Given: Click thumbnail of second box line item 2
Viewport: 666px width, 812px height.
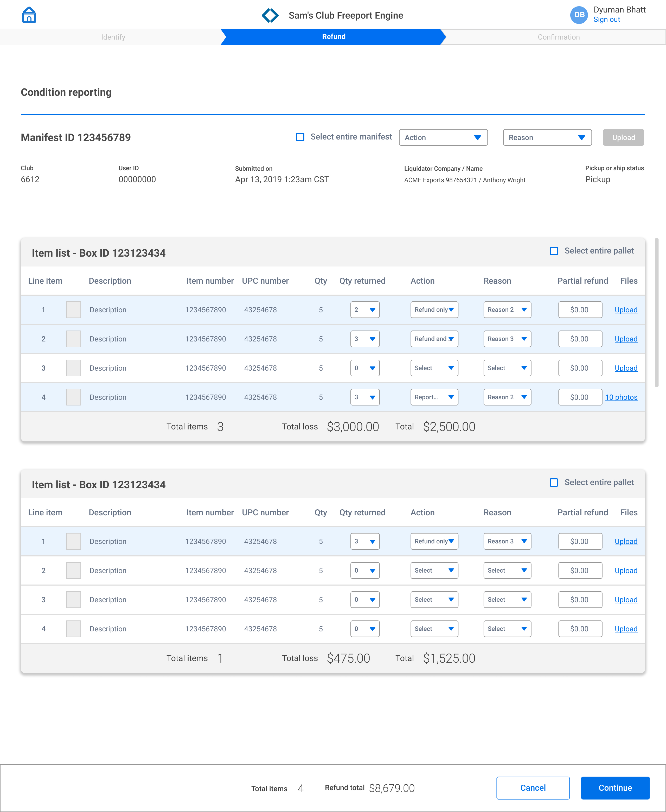Looking at the screenshot, I should (x=73, y=571).
